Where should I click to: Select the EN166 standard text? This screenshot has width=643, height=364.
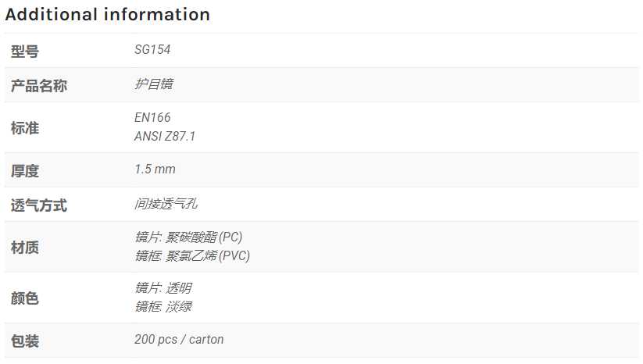click(x=152, y=118)
